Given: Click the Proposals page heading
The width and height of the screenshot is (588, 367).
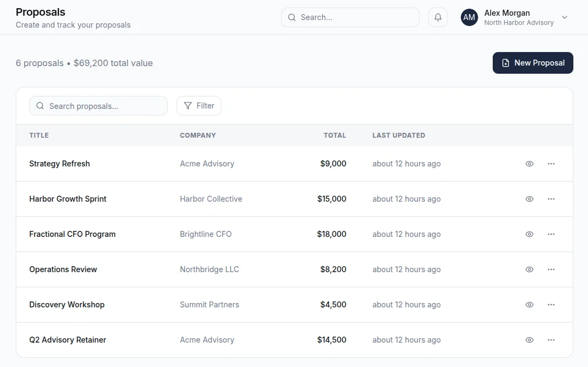Looking at the screenshot, I should pos(41,12).
